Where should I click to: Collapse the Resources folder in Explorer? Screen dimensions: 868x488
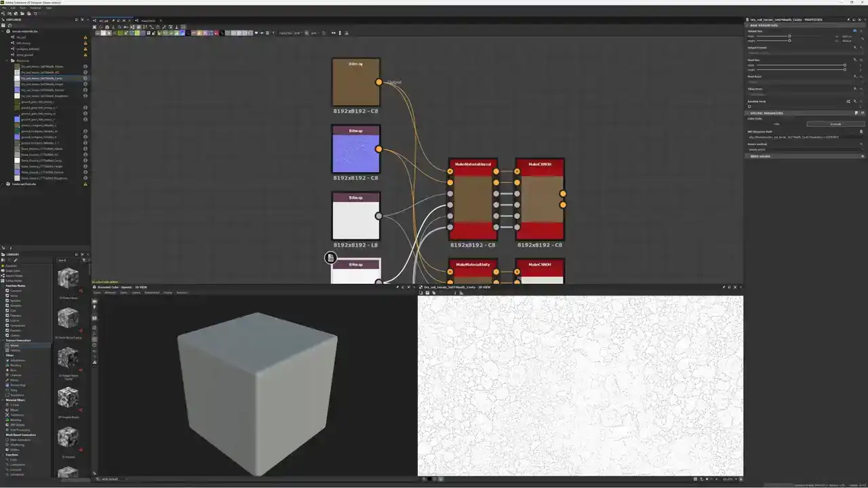click(7, 60)
